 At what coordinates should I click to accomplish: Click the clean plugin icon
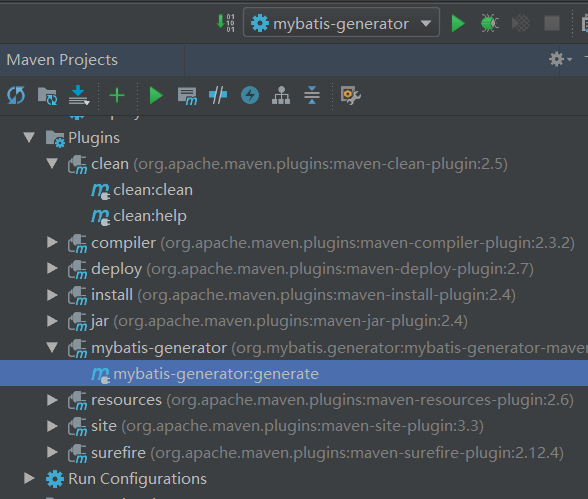(x=77, y=165)
